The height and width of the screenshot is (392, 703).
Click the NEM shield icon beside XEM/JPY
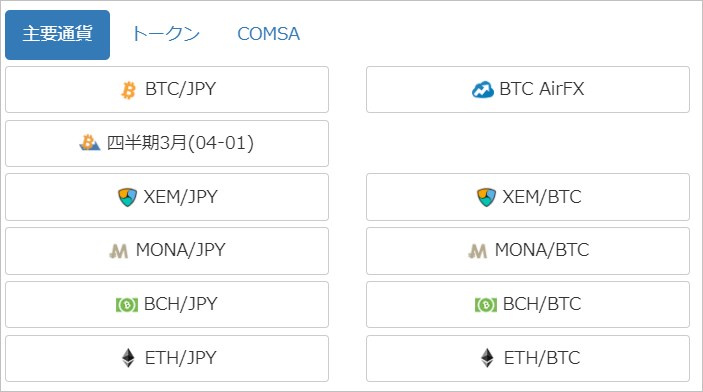point(127,197)
